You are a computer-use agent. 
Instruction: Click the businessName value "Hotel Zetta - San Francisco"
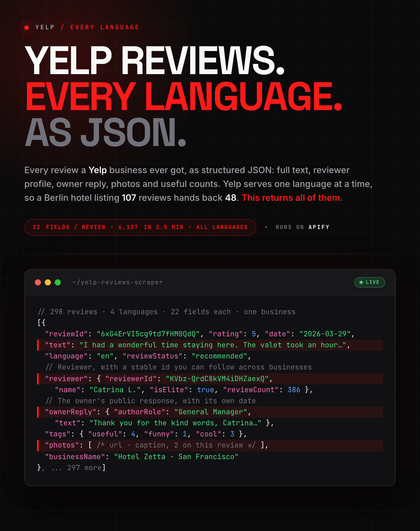click(x=176, y=457)
